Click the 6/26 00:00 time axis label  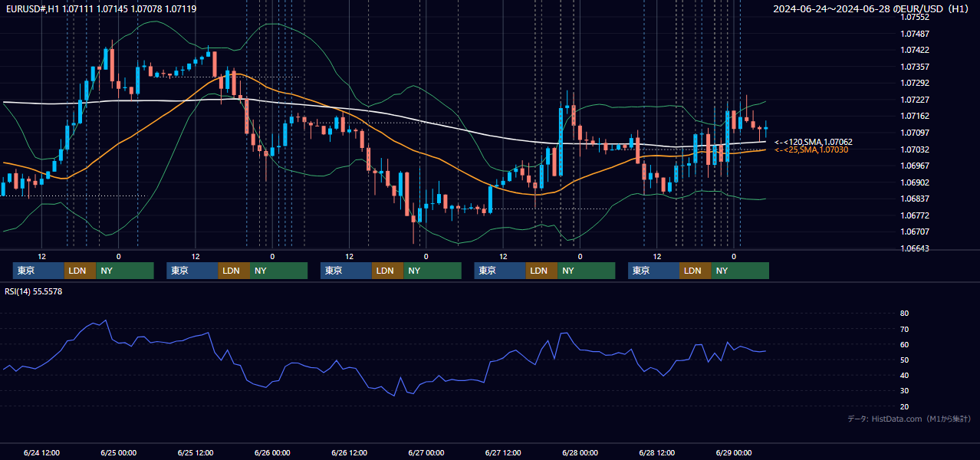272,452
